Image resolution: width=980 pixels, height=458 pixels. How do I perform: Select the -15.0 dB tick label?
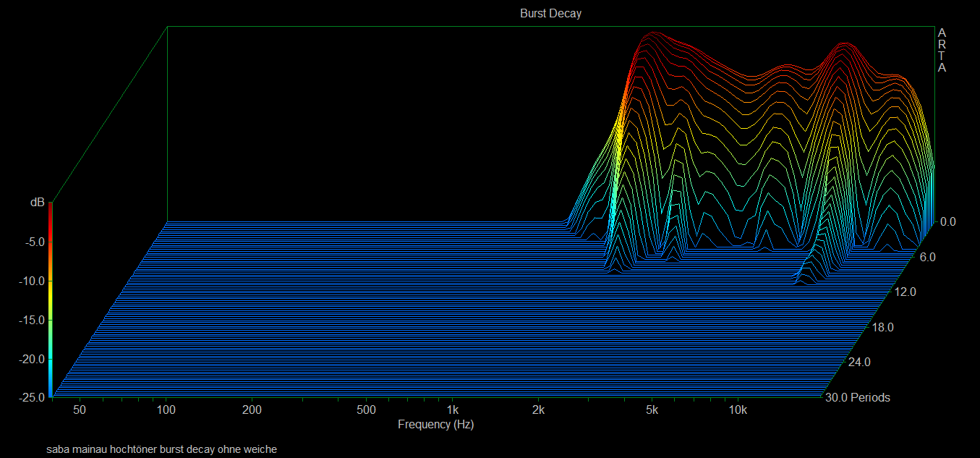pyautogui.click(x=30, y=320)
